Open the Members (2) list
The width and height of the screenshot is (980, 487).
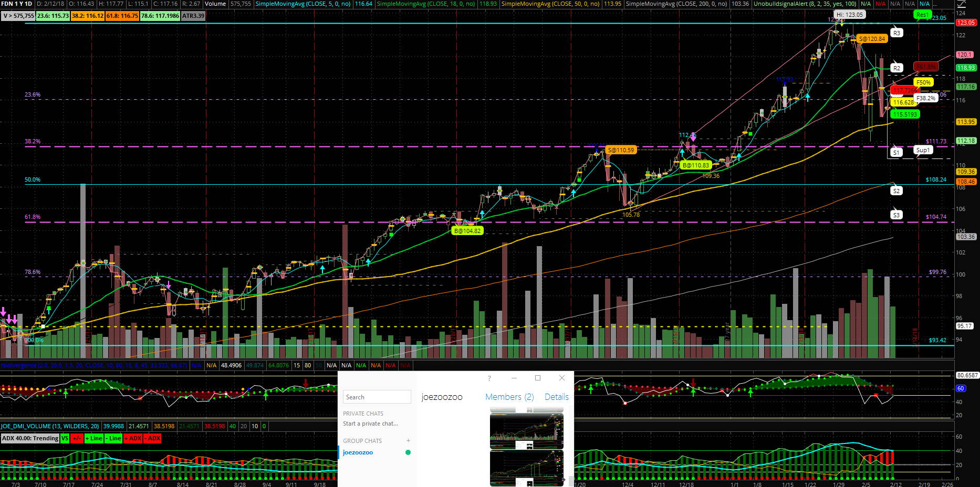click(509, 397)
